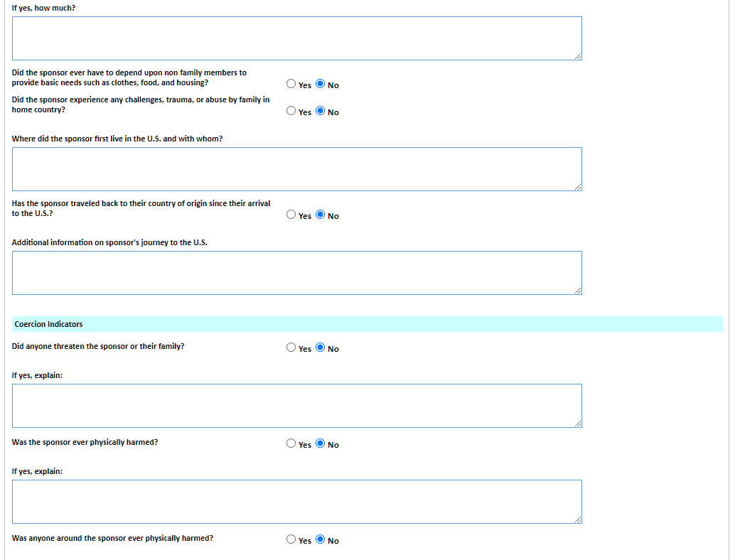Viewport: 735px width, 560px height.
Task: Mark Yes for traveled back to country of origin
Action: pyautogui.click(x=291, y=215)
